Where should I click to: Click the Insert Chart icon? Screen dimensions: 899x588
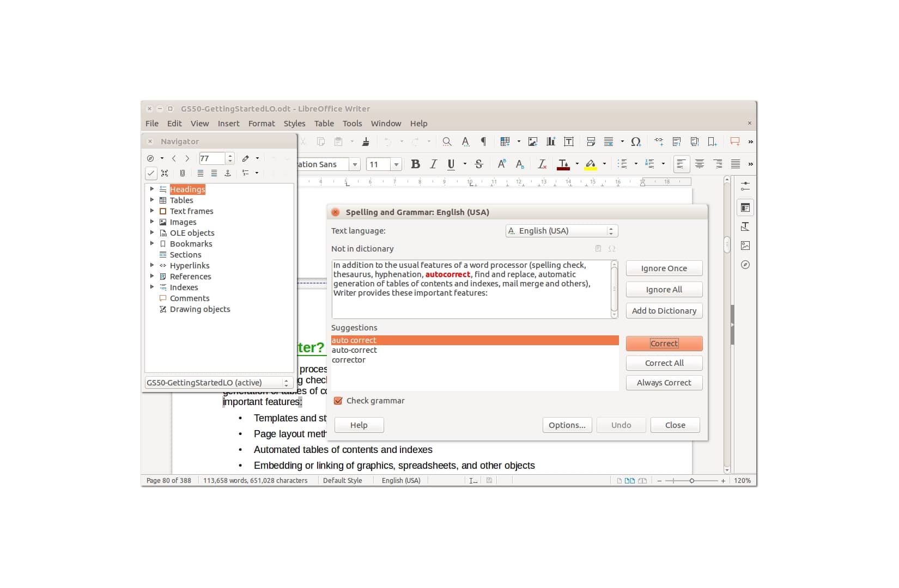pos(551,142)
